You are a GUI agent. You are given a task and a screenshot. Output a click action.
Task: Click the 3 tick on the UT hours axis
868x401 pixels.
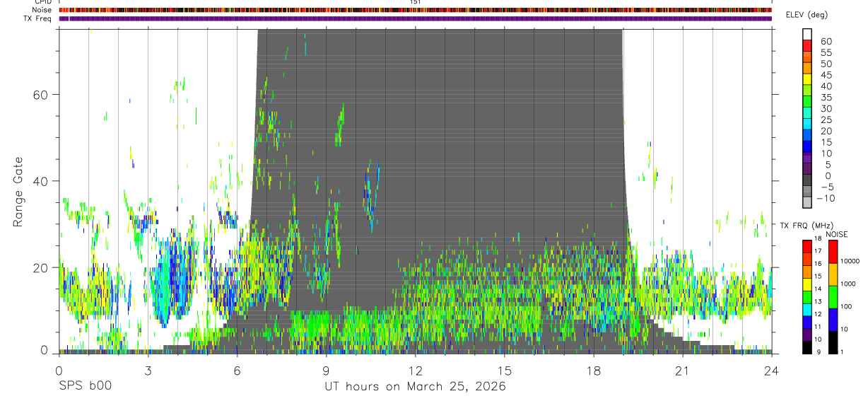click(148, 371)
